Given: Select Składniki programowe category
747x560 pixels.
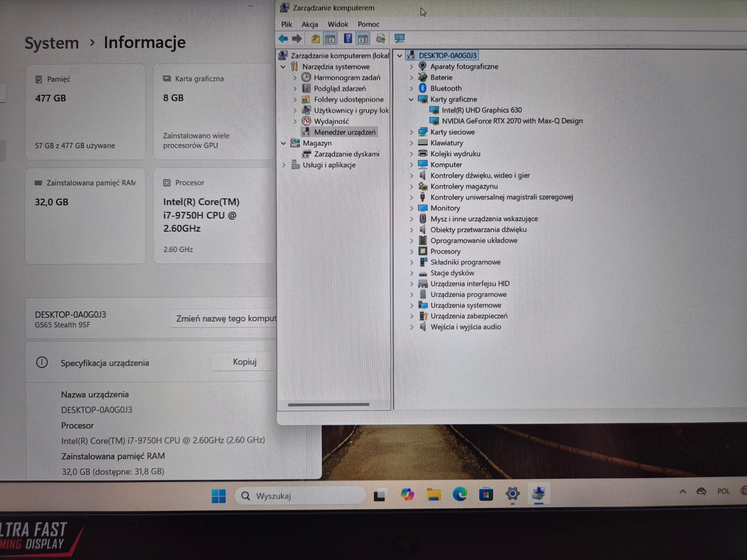Looking at the screenshot, I should pyautogui.click(x=465, y=262).
